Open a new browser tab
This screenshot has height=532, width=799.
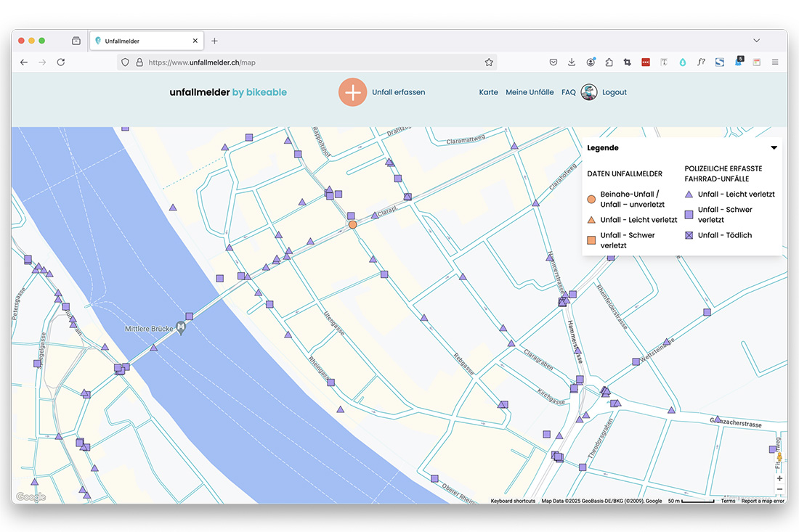pos(214,41)
